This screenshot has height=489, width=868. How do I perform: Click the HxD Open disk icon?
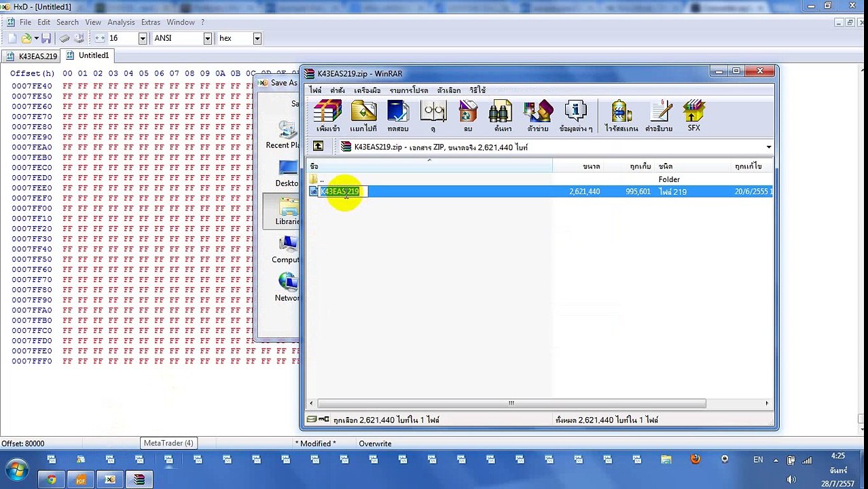click(79, 39)
